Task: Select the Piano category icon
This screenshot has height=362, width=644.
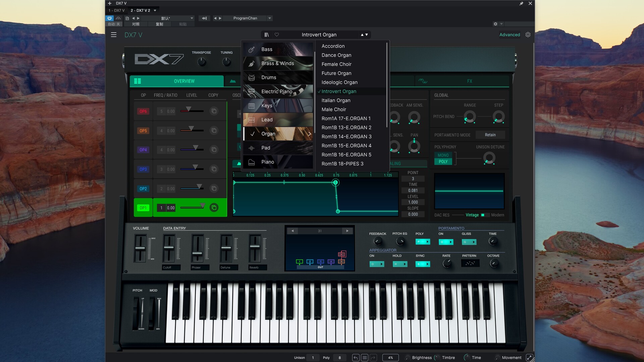Action: (252, 162)
